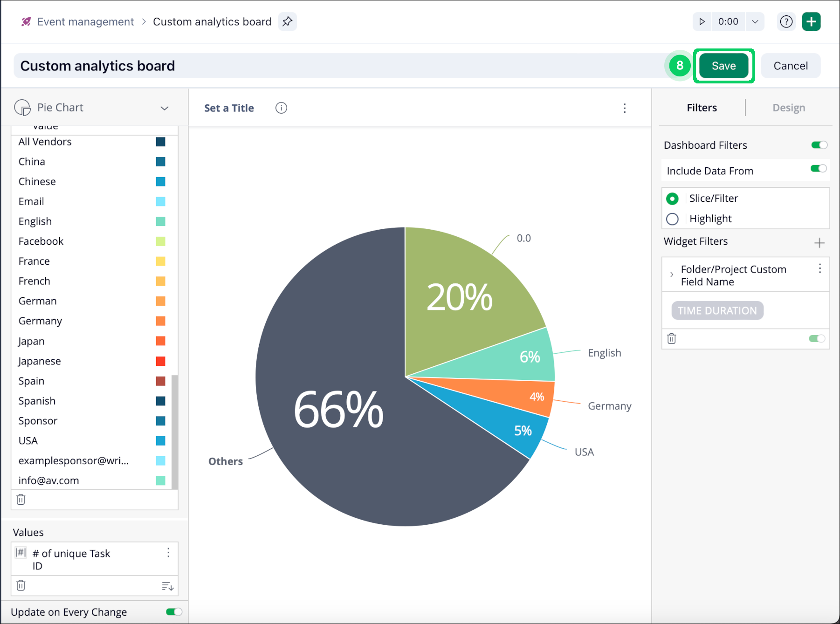Open the help question mark icon
The width and height of the screenshot is (840, 624).
pyautogui.click(x=786, y=21)
